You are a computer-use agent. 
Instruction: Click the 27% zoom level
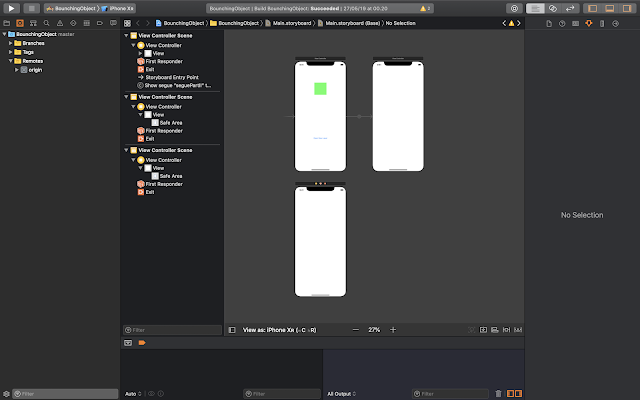pos(374,330)
